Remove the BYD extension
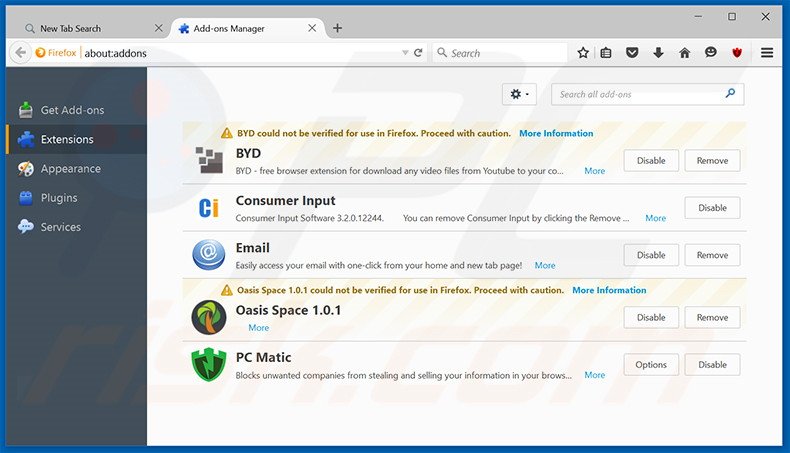The image size is (790, 453). pyautogui.click(x=712, y=160)
